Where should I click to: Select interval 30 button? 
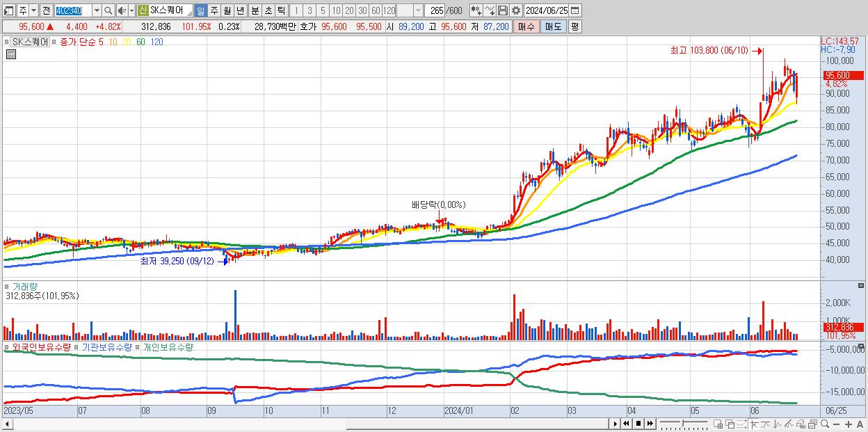362,10
